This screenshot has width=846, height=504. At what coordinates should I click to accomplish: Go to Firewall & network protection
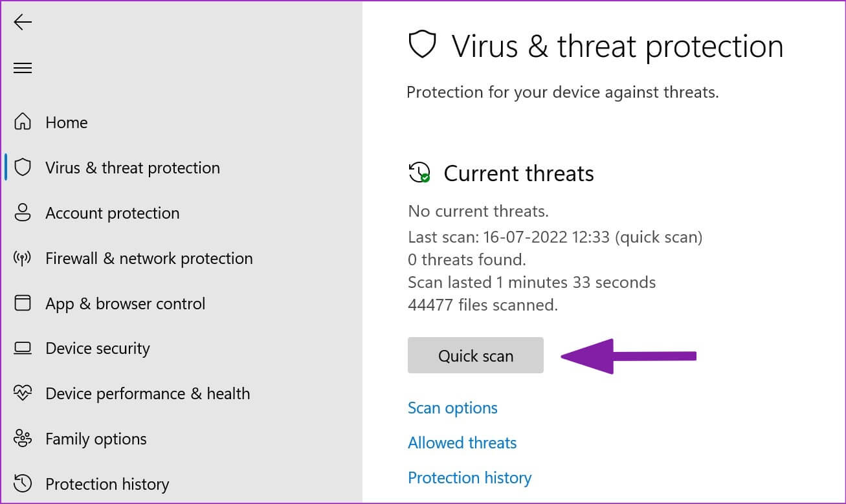(149, 258)
